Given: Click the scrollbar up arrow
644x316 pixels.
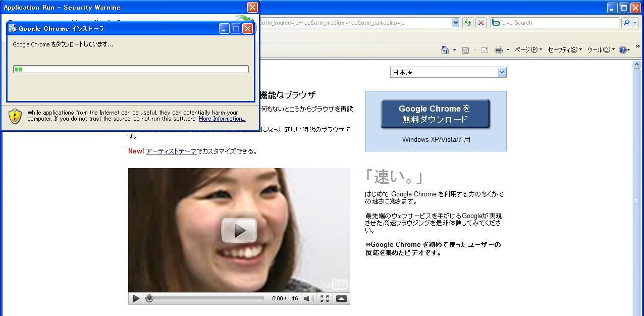Looking at the screenshot, I should point(637,65).
